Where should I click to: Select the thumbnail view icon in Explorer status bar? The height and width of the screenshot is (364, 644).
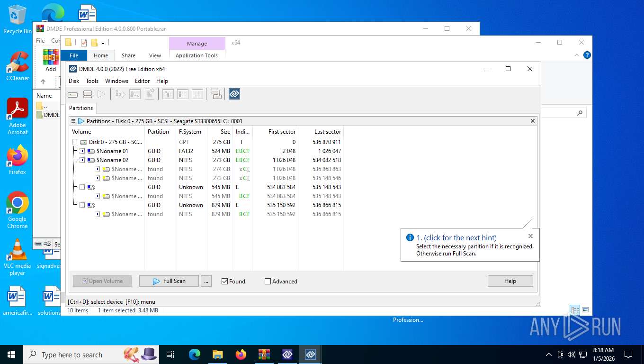(585, 310)
